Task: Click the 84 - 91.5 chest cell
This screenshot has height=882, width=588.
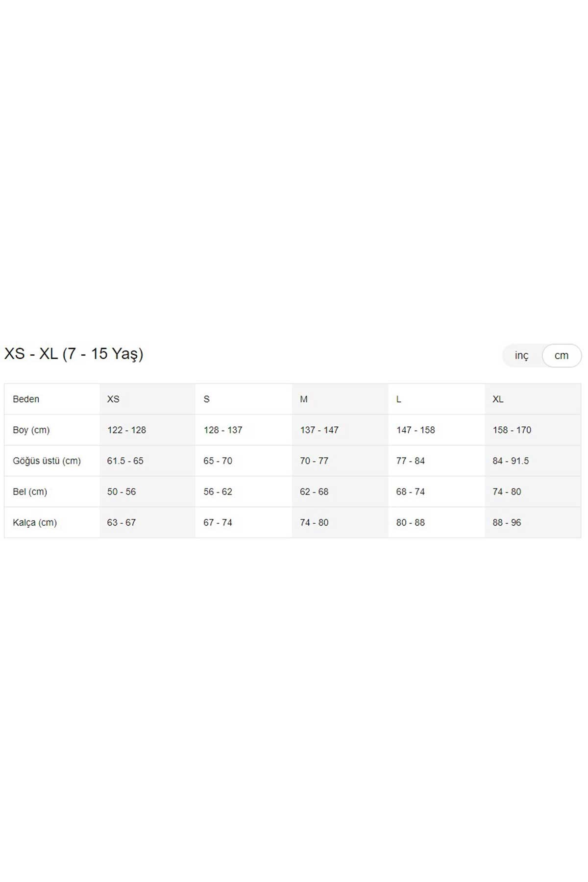Action: pyautogui.click(x=511, y=461)
